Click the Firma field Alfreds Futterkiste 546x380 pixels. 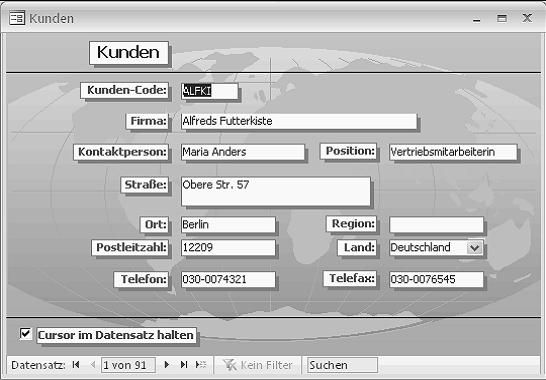pyautogui.click(x=299, y=121)
